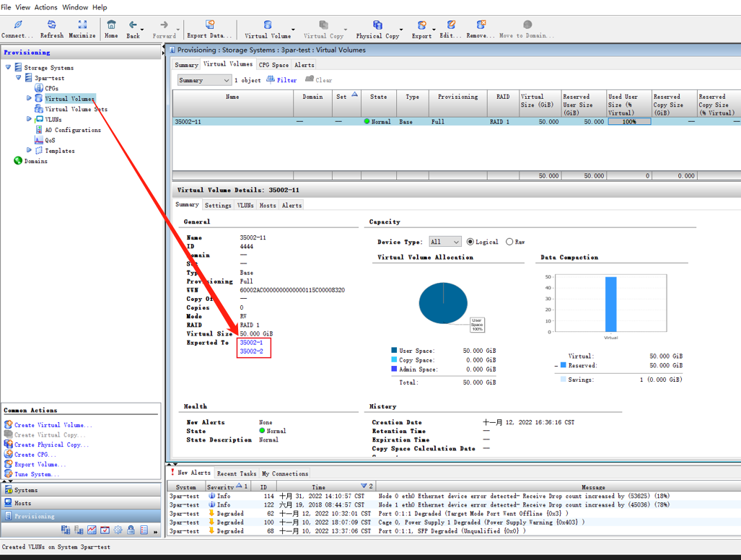741x560 pixels.
Task: Click the second remote copy icon in bottom bar
Action: tap(79, 530)
